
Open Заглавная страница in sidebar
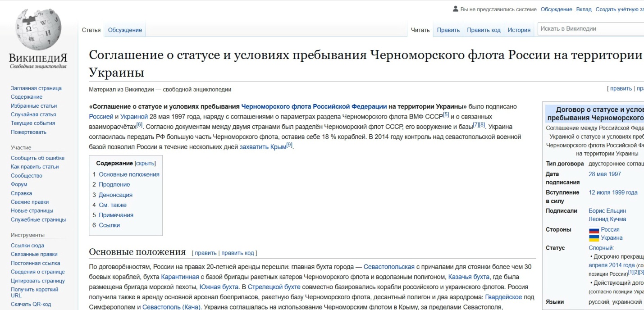36,88
